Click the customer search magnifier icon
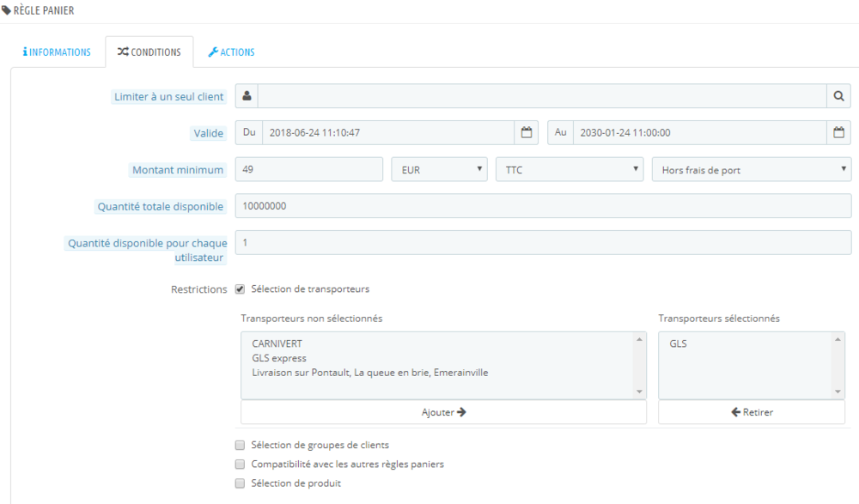The image size is (859, 504). click(838, 96)
